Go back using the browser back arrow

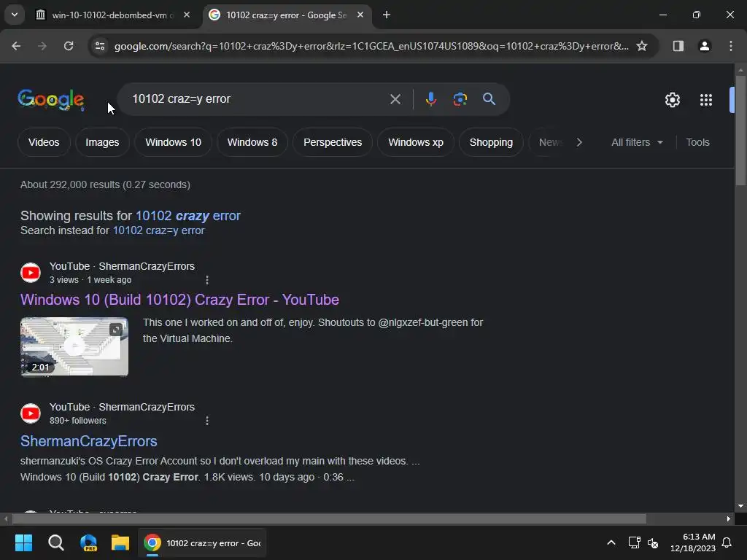[16, 46]
